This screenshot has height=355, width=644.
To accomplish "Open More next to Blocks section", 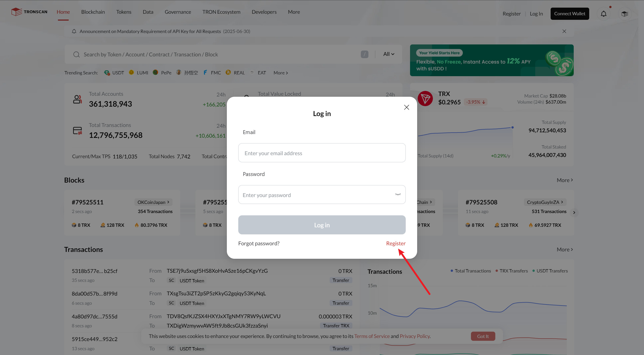I will tap(565, 180).
